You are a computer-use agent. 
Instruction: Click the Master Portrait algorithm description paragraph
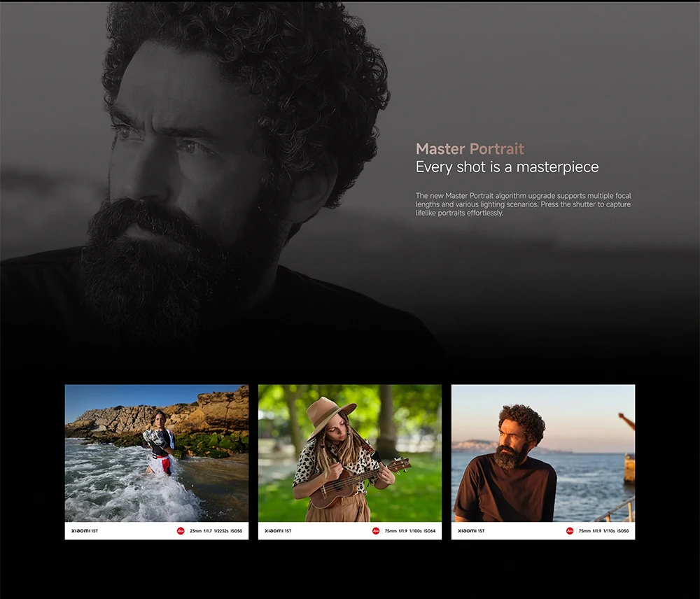click(x=523, y=204)
